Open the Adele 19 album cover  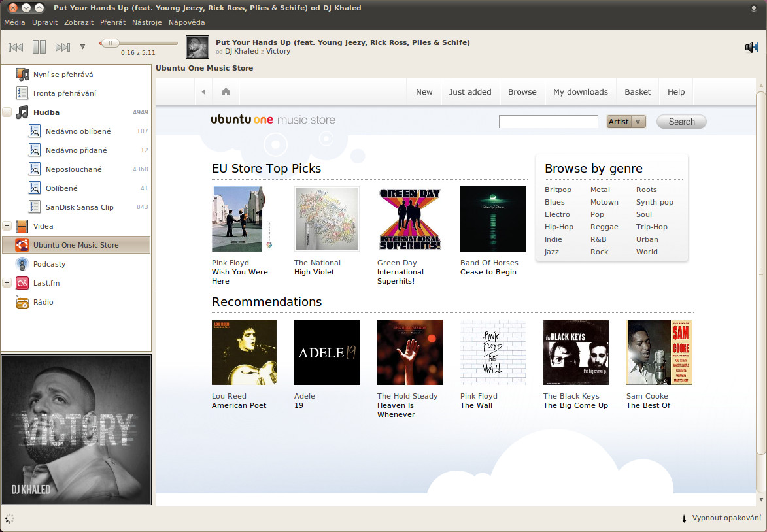pyautogui.click(x=327, y=352)
